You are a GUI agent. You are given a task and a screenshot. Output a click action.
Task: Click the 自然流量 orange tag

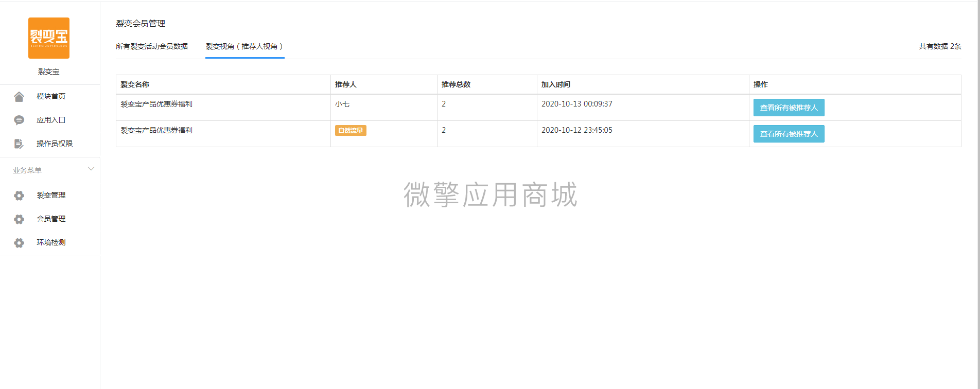(x=351, y=130)
